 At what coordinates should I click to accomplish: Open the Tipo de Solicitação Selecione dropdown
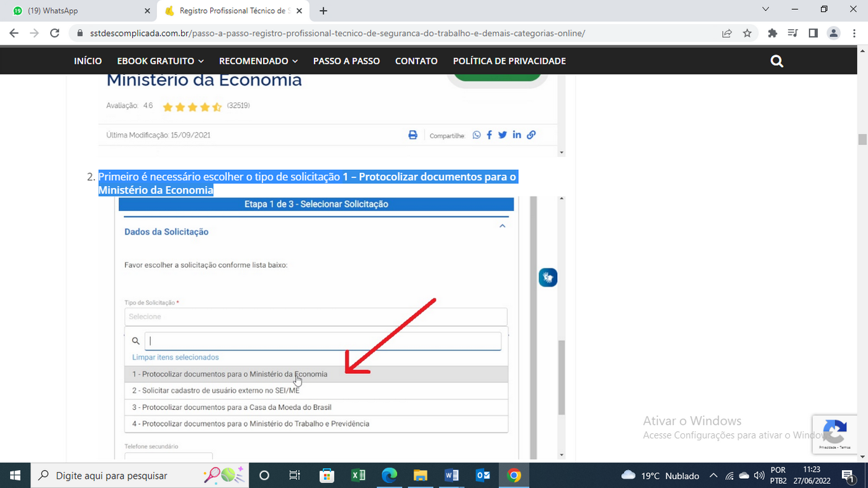tap(316, 317)
